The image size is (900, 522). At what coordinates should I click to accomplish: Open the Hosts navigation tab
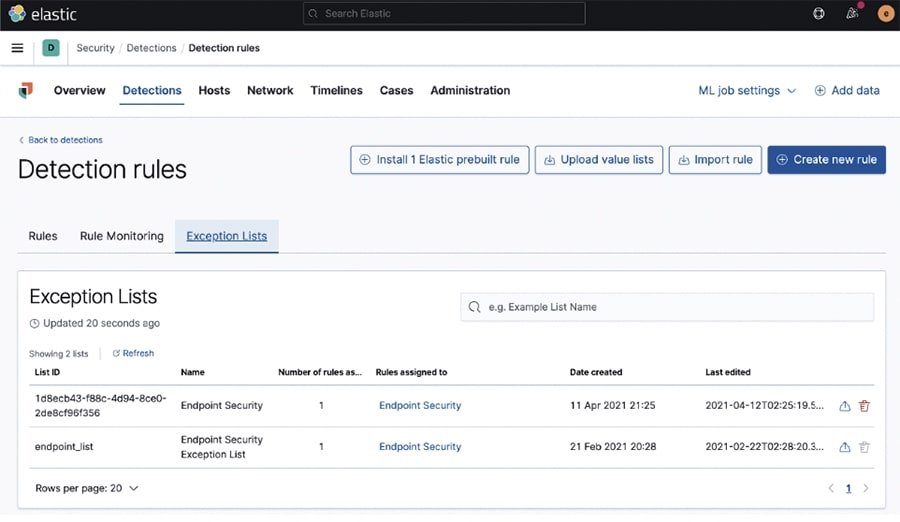[214, 90]
